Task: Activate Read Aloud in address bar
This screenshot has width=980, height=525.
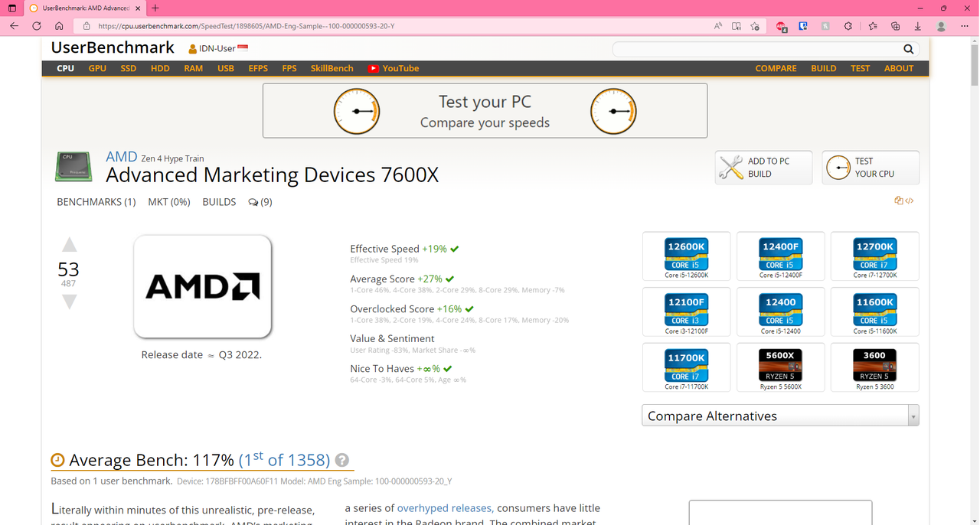Action: [718, 25]
